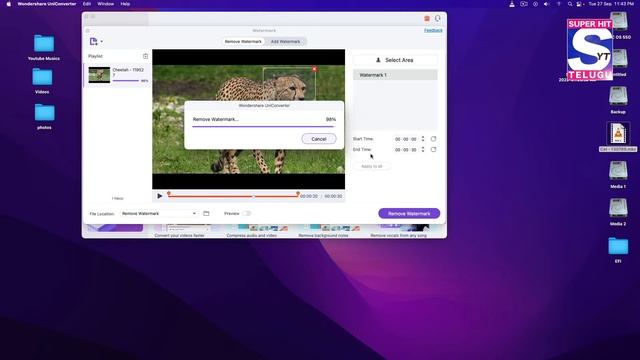Click 'Compress audio and video' in background window

tap(251, 236)
